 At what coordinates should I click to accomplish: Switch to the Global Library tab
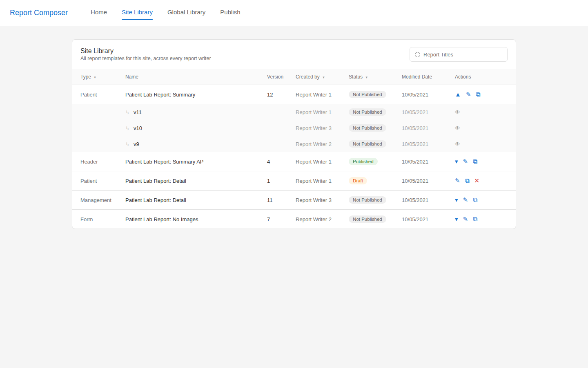tap(186, 12)
